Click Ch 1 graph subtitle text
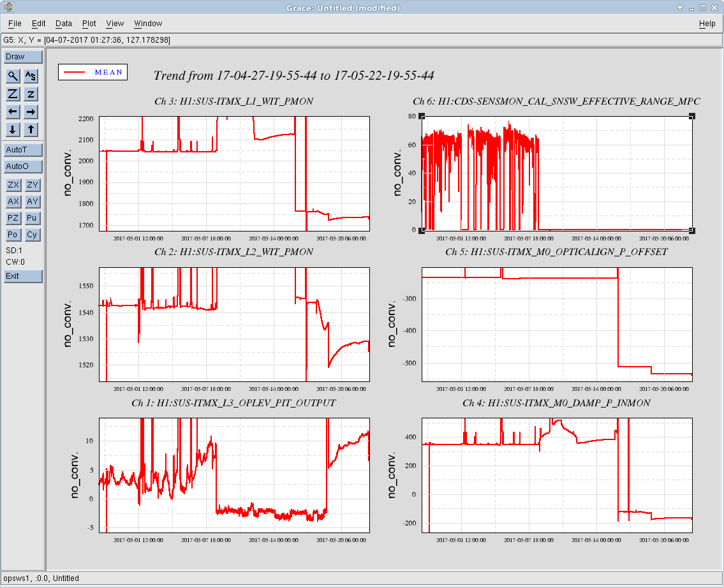This screenshot has height=588, width=724. coord(233,403)
